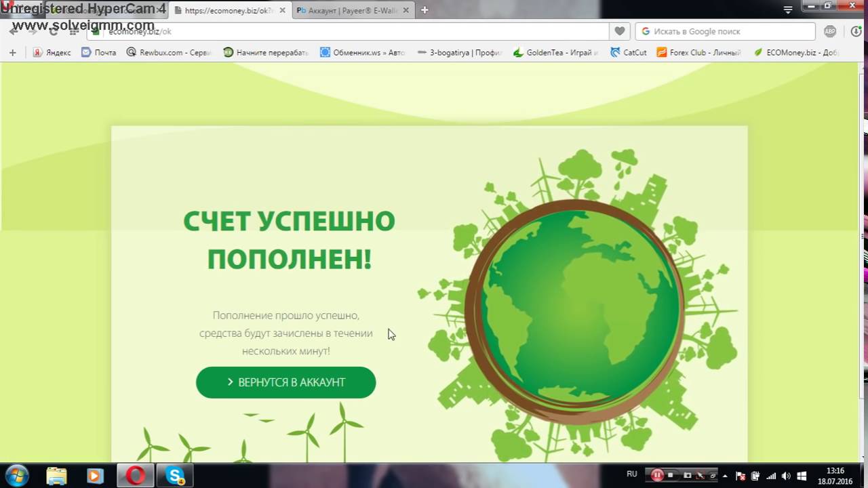Close the ecomoney.biz browser tab
868x488 pixels.
[282, 10]
